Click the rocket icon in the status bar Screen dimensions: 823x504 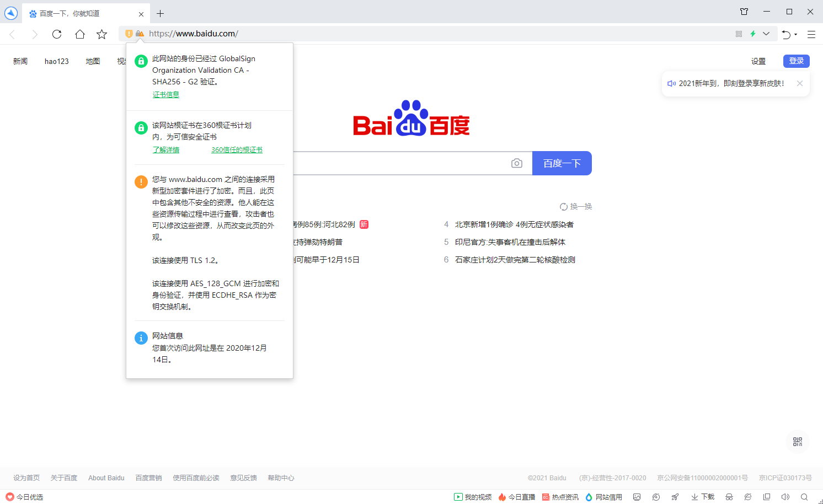pyautogui.click(x=675, y=497)
